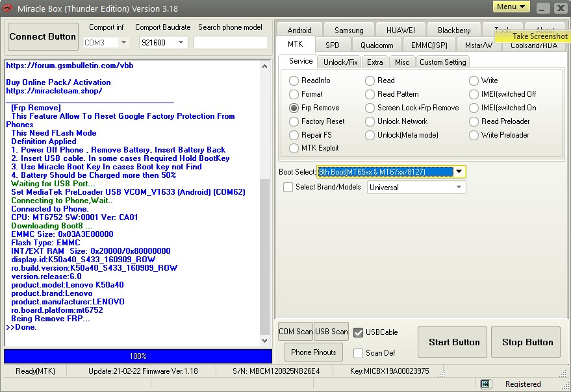Toggle the Select Brand/Models checkbox
Image resolution: width=571 pixels, height=392 pixels.
pos(288,187)
